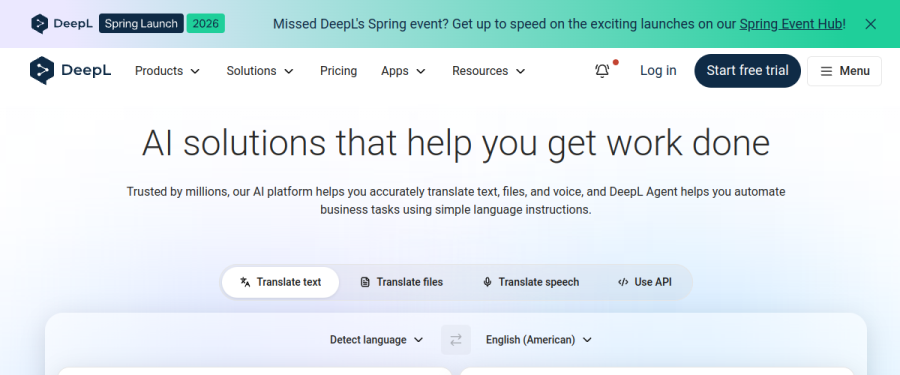The height and width of the screenshot is (375, 900).
Task: Click the 2026 badge in the banner
Action: click(x=205, y=24)
